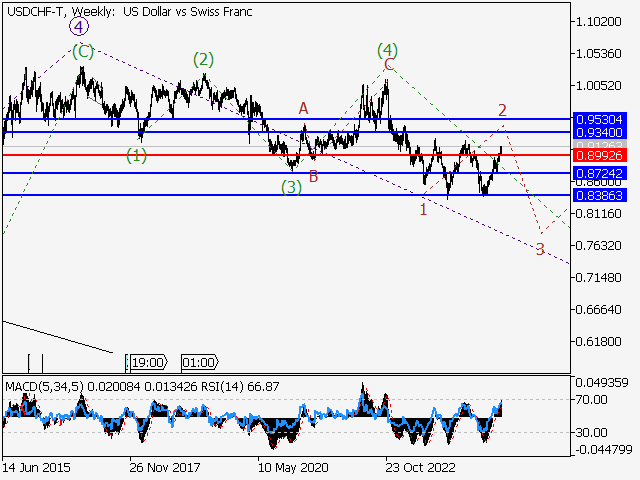This screenshot has height=480, width=640.
Task: Click the red wave 3 label
Action: tap(539, 249)
